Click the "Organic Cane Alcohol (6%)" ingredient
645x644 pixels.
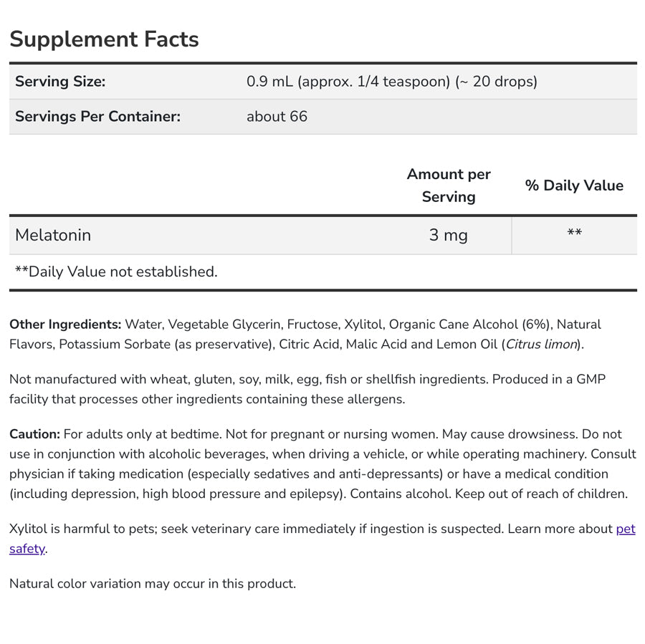469,325
